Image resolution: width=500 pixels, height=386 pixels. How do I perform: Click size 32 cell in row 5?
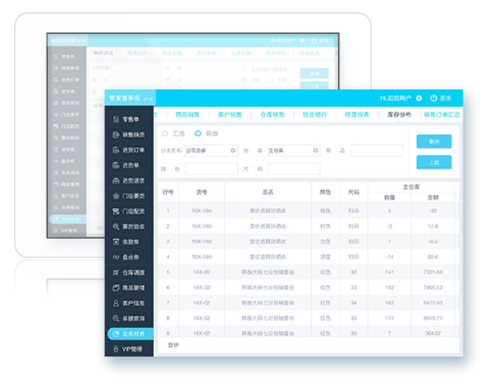354,272
